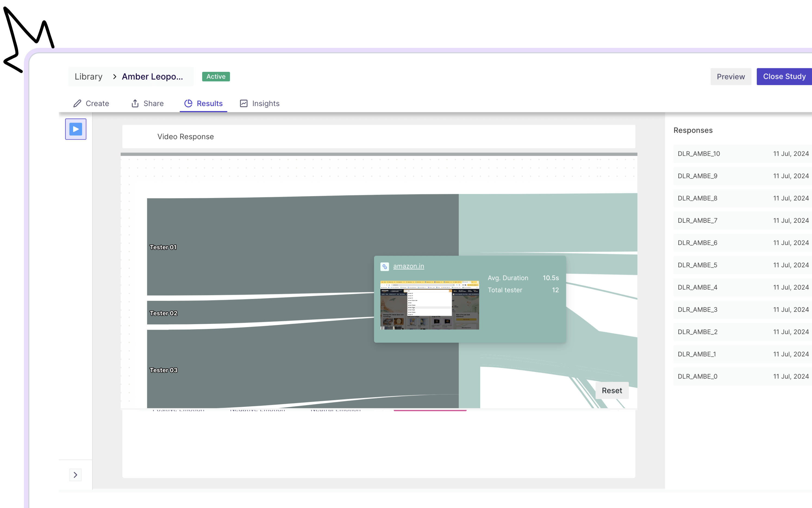Click the Close Study button
The image size is (812, 508).
coord(784,77)
